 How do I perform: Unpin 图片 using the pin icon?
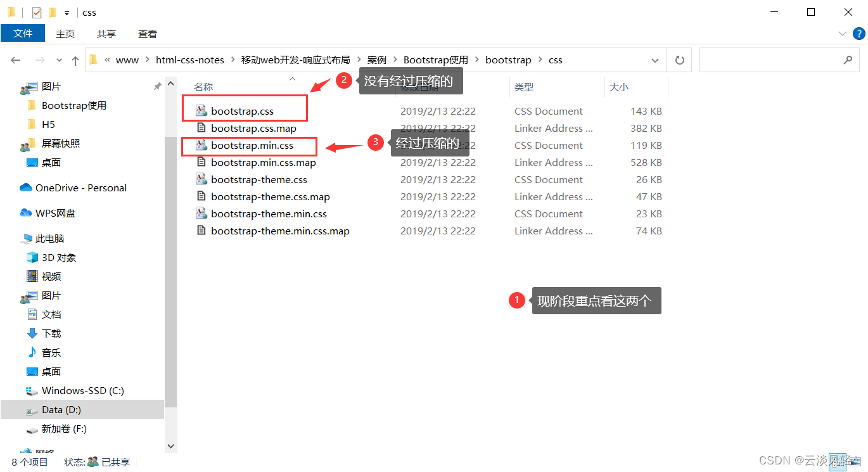(x=157, y=86)
